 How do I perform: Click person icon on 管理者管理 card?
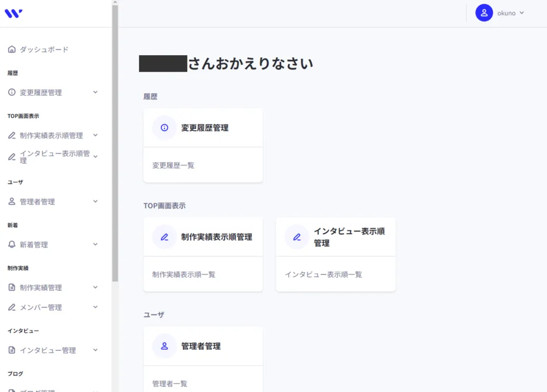click(164, 346)
